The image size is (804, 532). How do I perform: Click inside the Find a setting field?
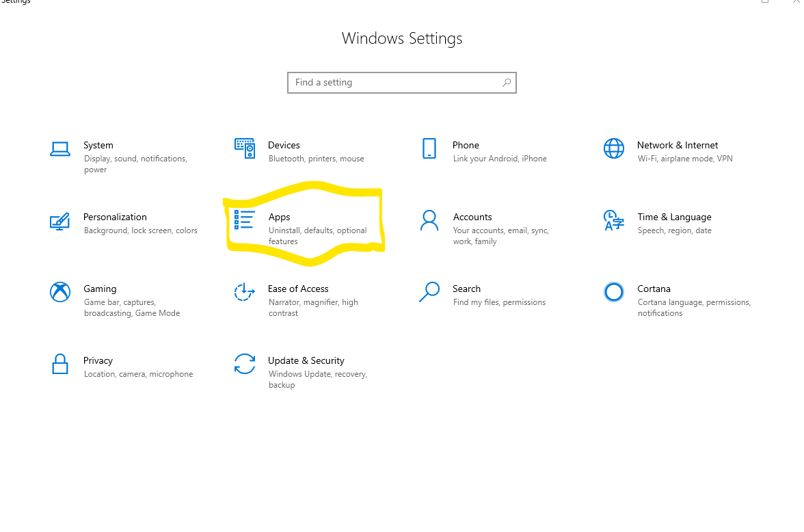pos(395,83)
